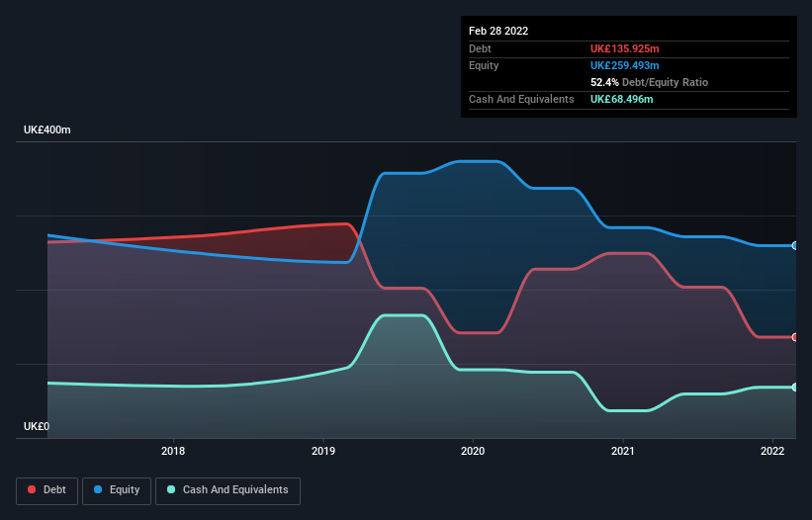Viewport: 812px width, 520px height.
Task: Toggle the Equity series legend button
Action: coord(117,490)
